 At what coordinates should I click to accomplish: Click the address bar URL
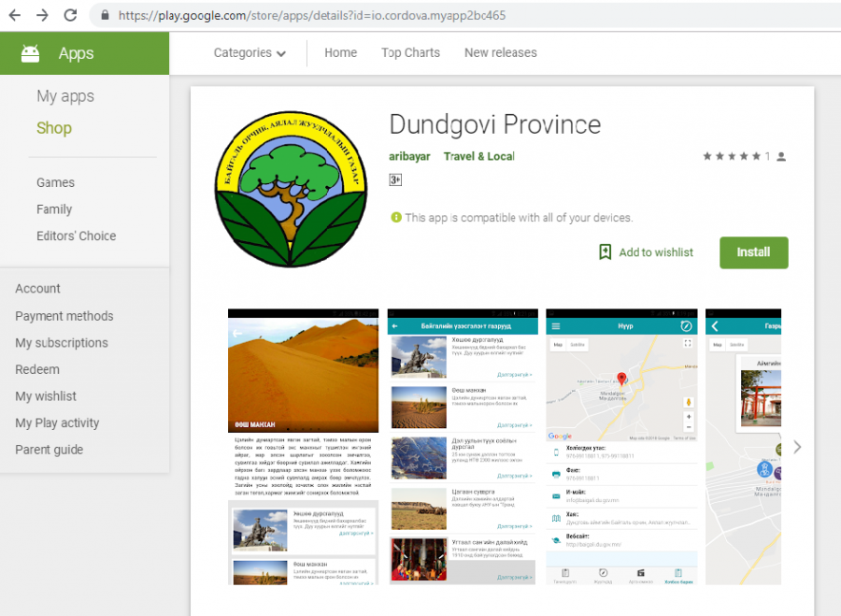(312, 15)
